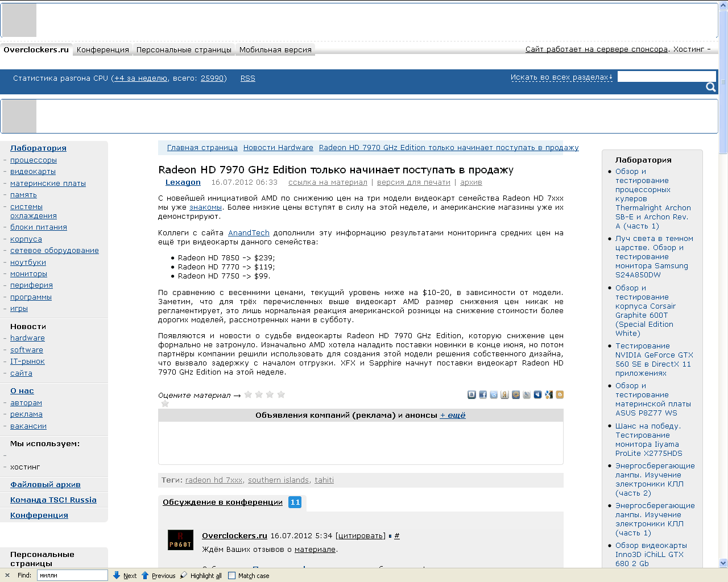The image size is (728, 582).
Task: Open the 'видеокарты' sidebar section
Action: (33, 172)
